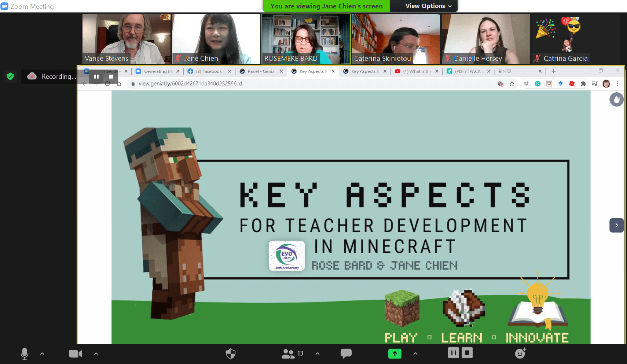This screenshot has width=627, height=364.
Task: Stop recording from bottom Zoom toolbar
Action: (x=467, y=353)
